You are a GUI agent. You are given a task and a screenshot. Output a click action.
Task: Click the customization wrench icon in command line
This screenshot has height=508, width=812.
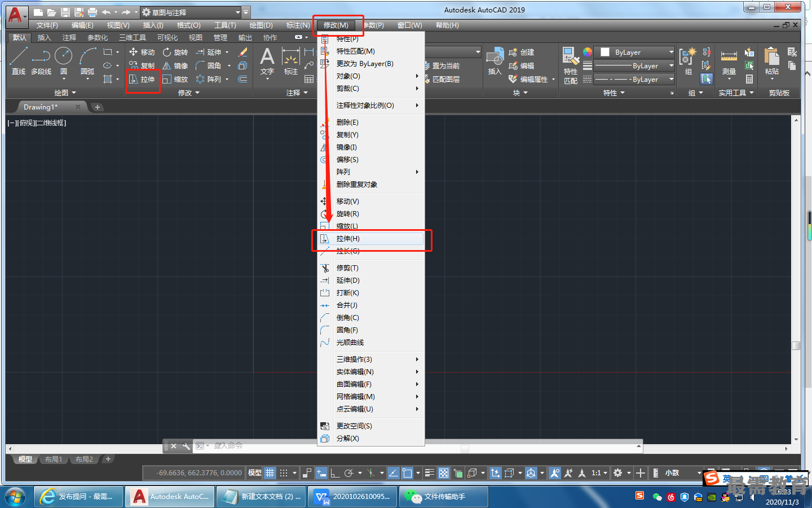point(186,446)
